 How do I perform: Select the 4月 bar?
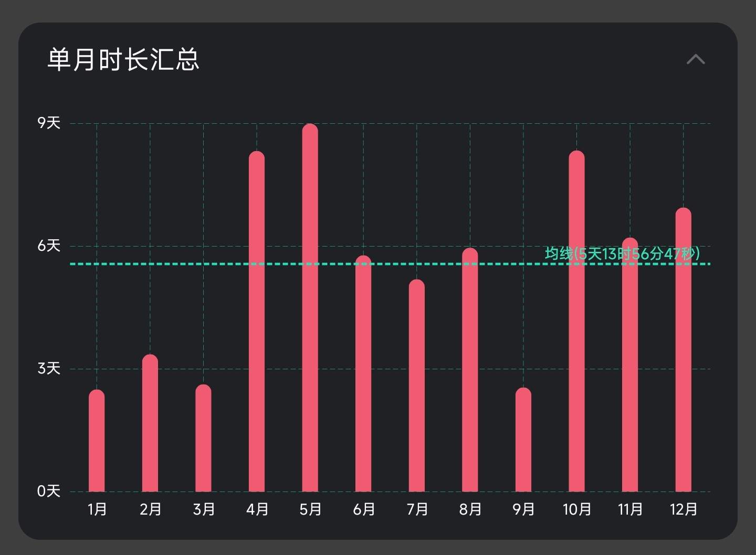[x=257, y=321]
